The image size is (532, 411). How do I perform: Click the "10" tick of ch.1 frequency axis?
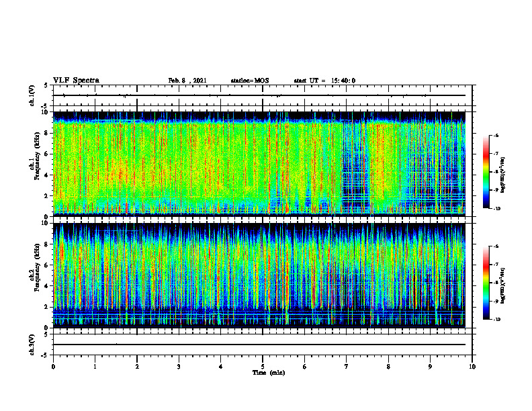pos(46,112)
